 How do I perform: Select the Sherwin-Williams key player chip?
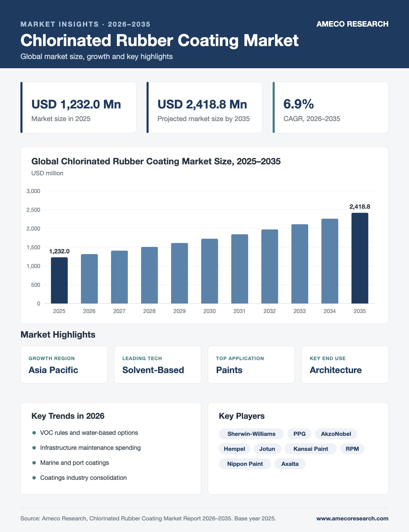[x=251, y=434]
